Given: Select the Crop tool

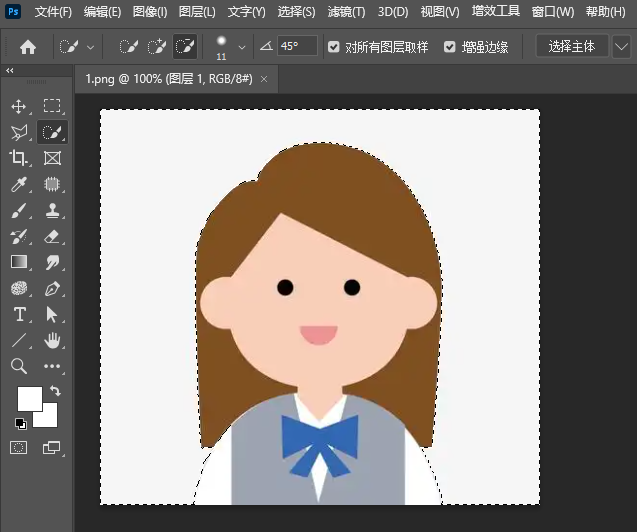Looking at the screenshot, I should click(19, 158).
